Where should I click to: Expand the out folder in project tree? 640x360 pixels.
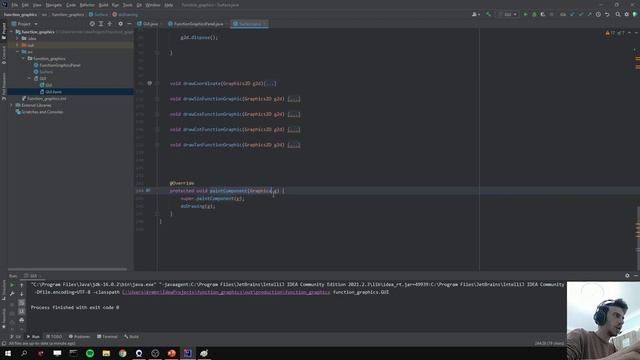pyautogui.click(x=18, y=45)
